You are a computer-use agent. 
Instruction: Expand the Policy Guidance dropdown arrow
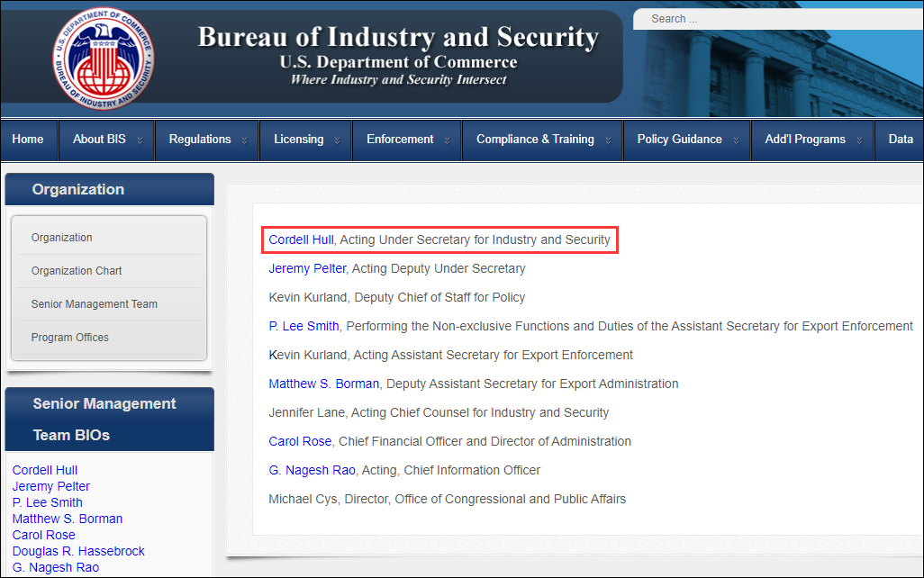pyautogui.click(x=736, y=140)
